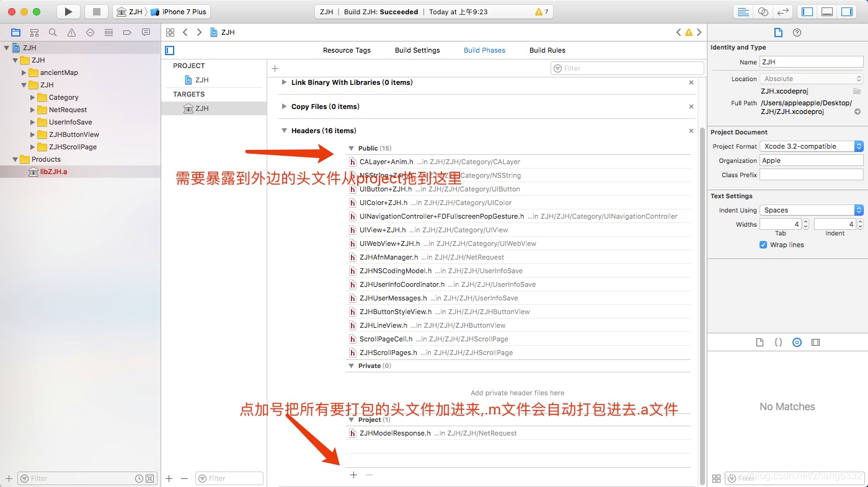Select UIColor+ZJH.h header row

click(x=518, y=203)
